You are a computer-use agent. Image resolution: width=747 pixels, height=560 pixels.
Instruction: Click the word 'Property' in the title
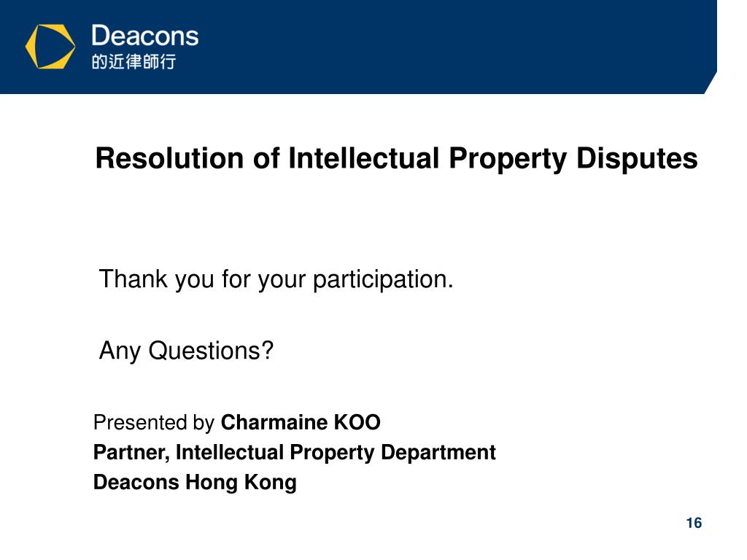(x=508, y=159)
